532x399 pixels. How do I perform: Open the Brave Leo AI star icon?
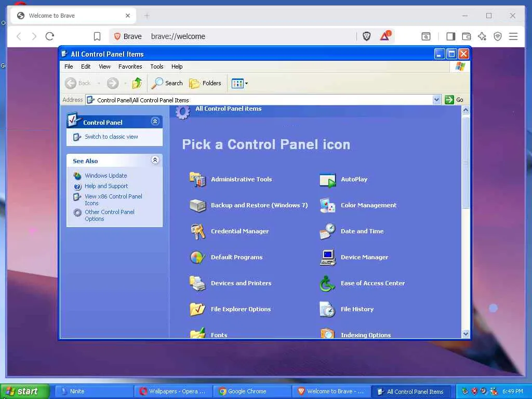[482, 36]
